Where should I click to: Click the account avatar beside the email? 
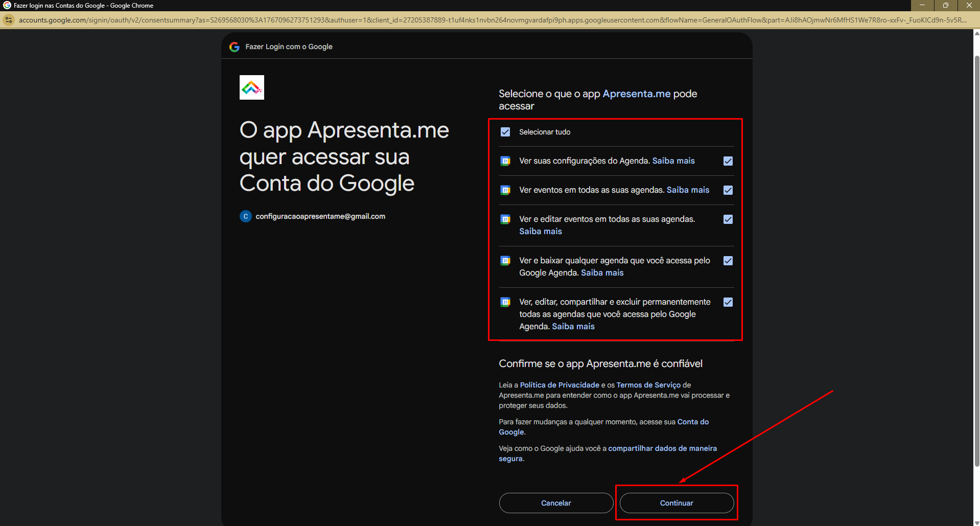pos(246,216)
